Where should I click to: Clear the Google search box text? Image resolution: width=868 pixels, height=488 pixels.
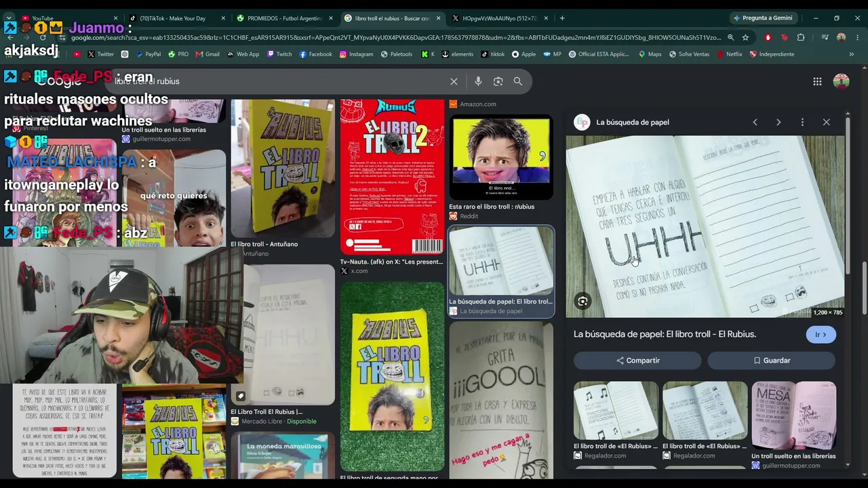tap(454, 81)
